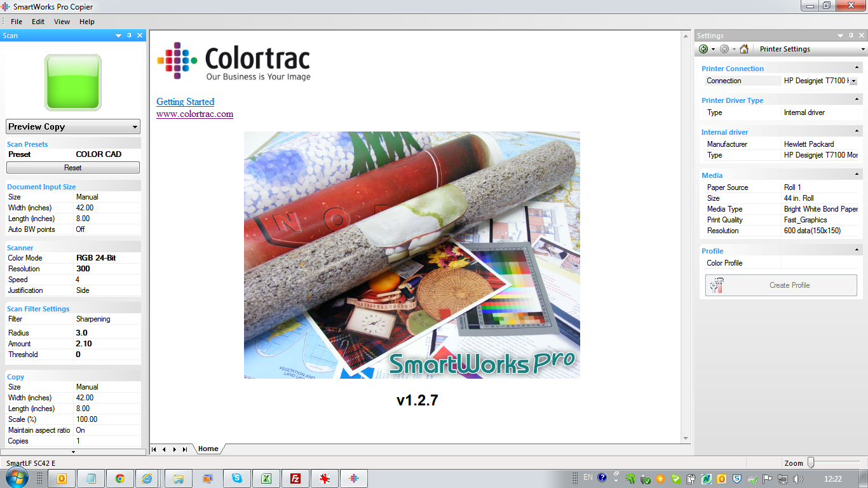Click the Amount value 2.10

pos(84,344)
